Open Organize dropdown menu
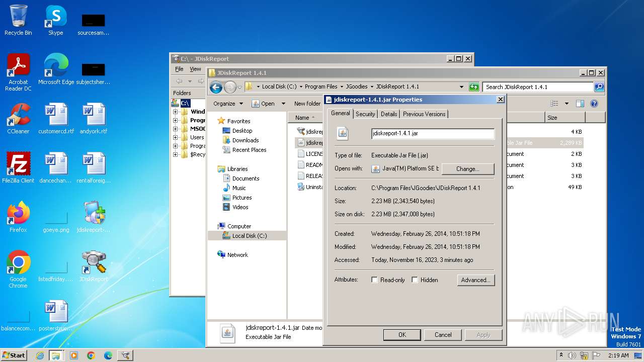The height and width of the screenshot is (362, 644). [x=228, y=104]
